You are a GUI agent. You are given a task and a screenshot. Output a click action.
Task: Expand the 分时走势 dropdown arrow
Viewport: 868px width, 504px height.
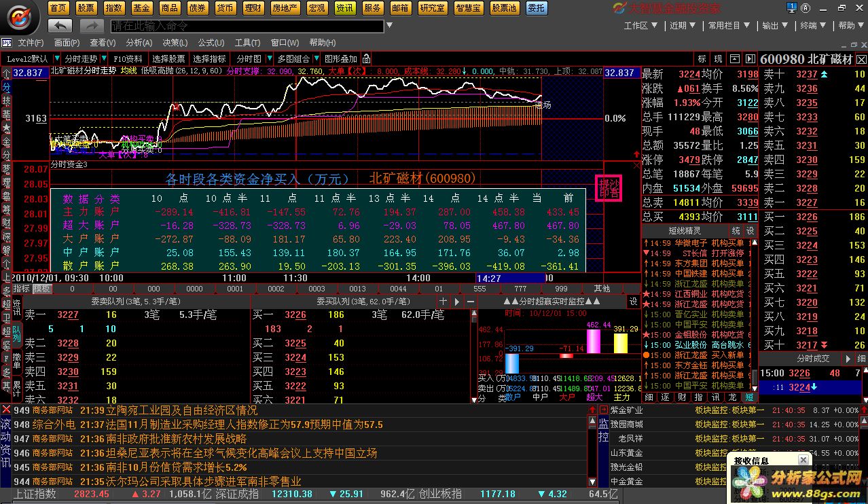pyautogui.click(x=105, y=59)
